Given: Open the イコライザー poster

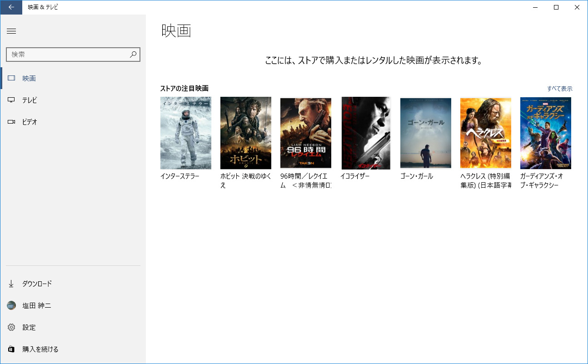Looking at the screenshot, I should click(366, 133).
